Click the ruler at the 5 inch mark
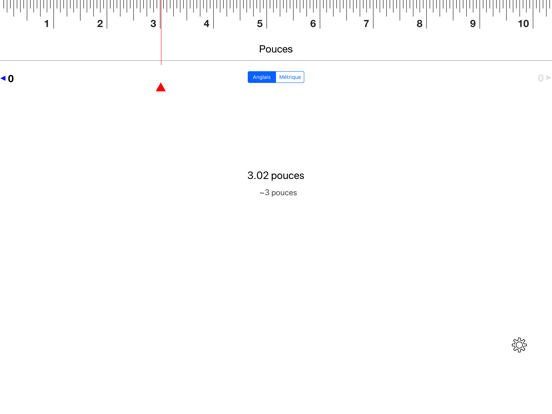 point(266,14)
